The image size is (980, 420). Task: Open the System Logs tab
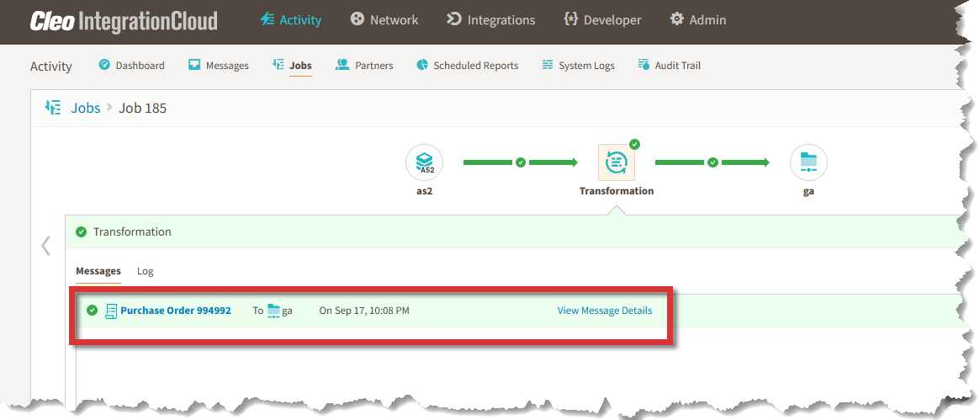(578, 65)
